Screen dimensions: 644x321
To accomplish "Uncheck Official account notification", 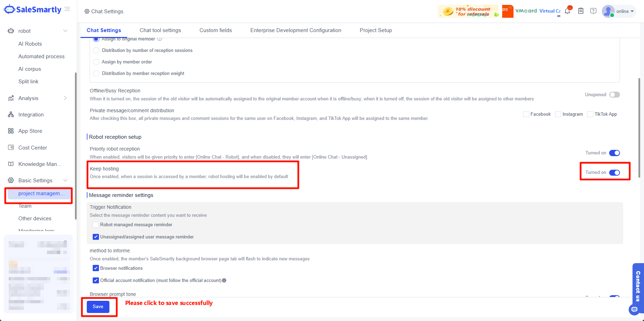I will tap(96, 281).
